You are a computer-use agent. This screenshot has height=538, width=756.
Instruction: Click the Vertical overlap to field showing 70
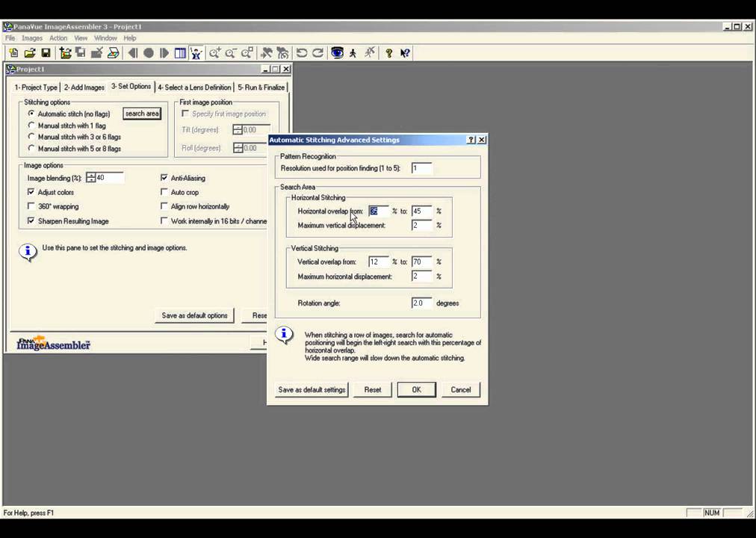[x=422, y=262]
